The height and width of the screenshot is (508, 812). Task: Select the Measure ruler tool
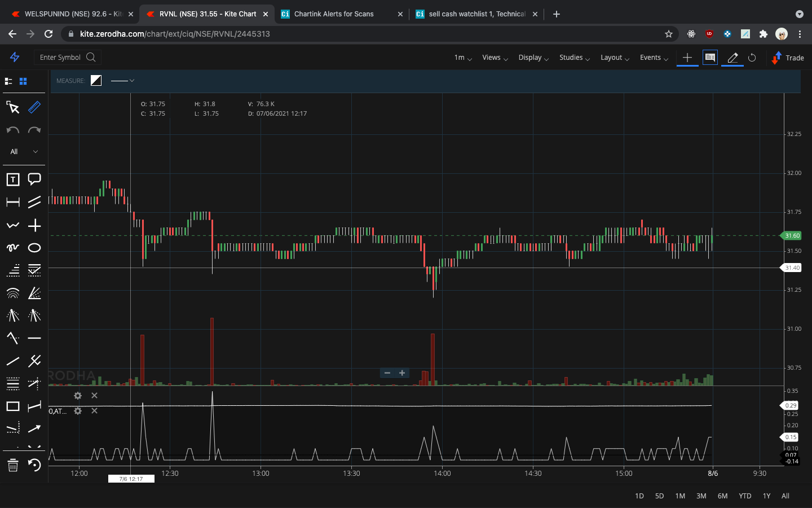34,107
